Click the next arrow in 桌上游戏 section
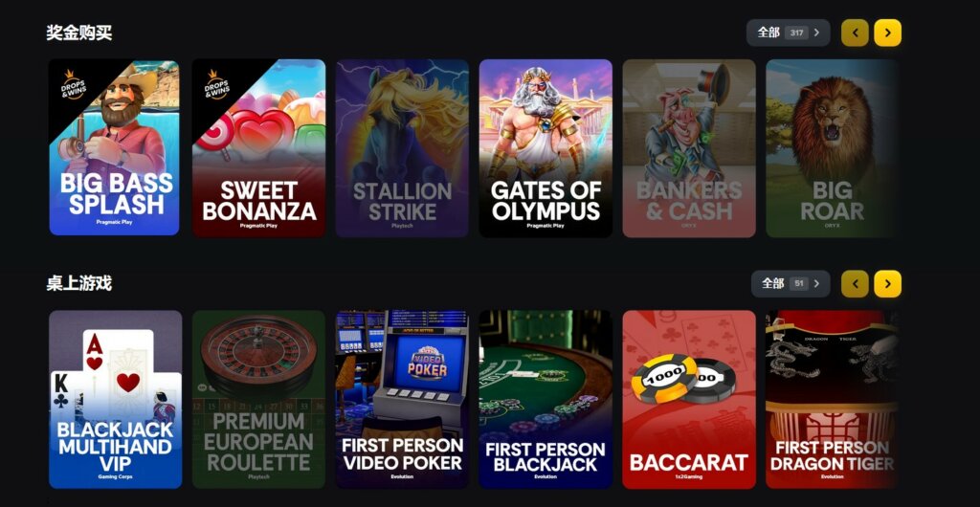 click(887, 283)
